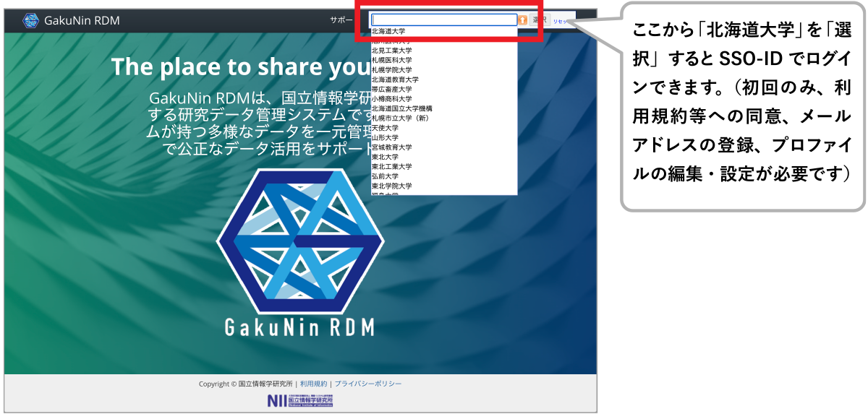Viewport: 868px width, 414px height.
Task: Click the orange arrow dropdown toggle icon
Action: tap(523, 20)
